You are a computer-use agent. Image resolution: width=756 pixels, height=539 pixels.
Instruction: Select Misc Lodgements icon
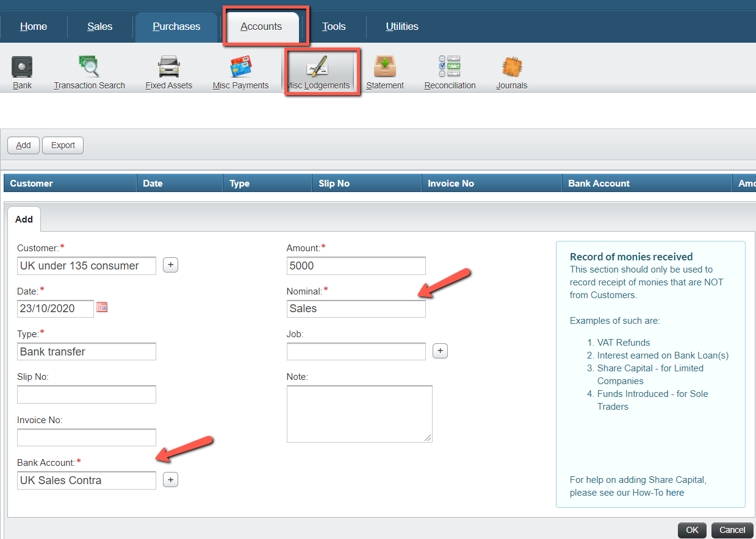click(x=319, y=66)
